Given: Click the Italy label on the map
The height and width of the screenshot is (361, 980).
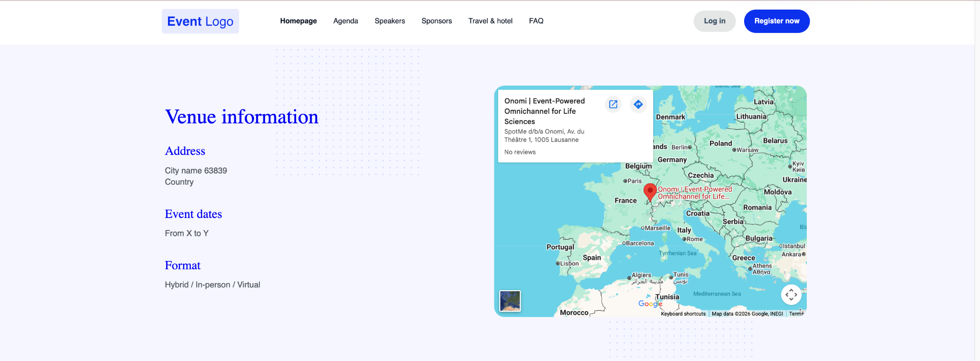Looking at the screenshot, I should point(684,230).
